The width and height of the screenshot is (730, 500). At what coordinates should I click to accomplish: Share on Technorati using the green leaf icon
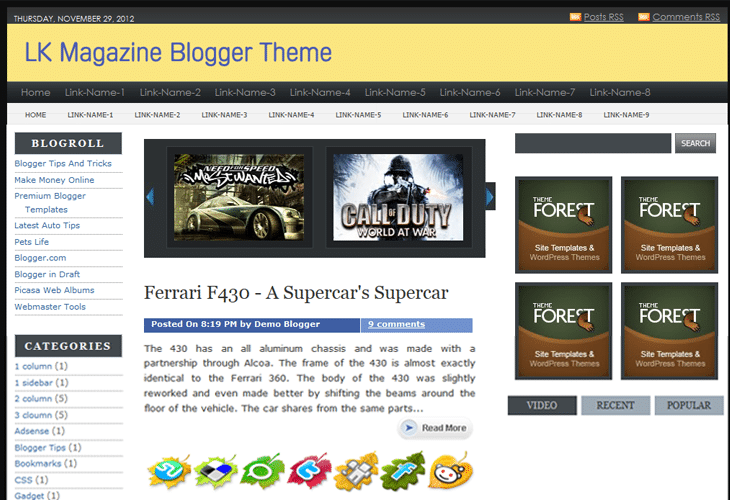262,472
